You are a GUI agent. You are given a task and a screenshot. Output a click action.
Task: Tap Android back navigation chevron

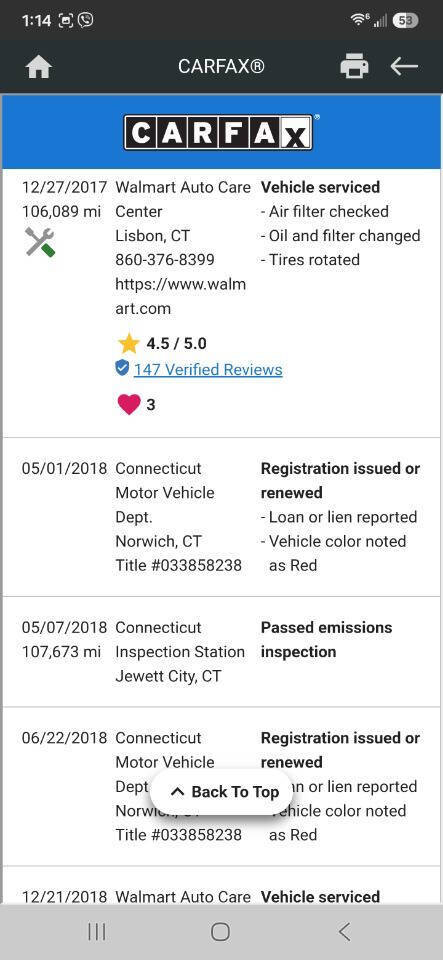coord(344,932)
